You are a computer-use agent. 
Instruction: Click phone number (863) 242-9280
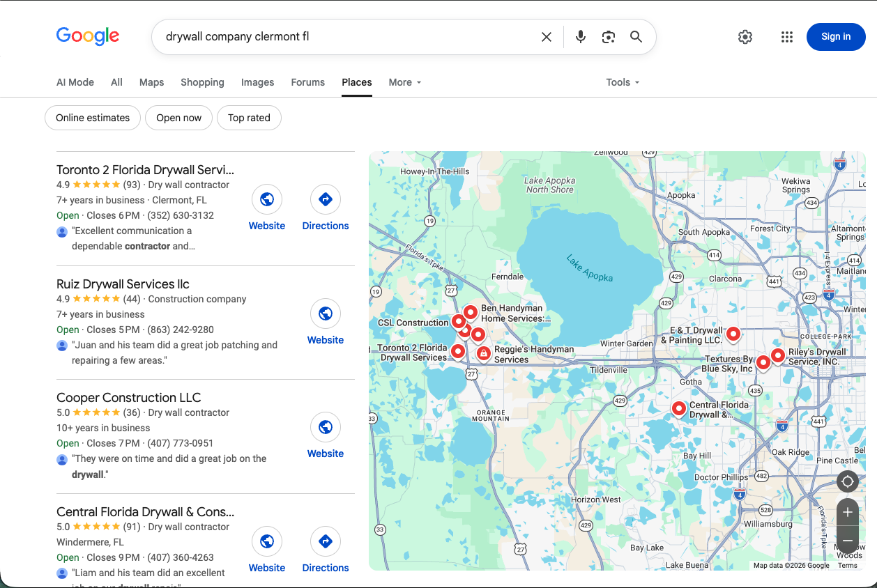point(182,330)
